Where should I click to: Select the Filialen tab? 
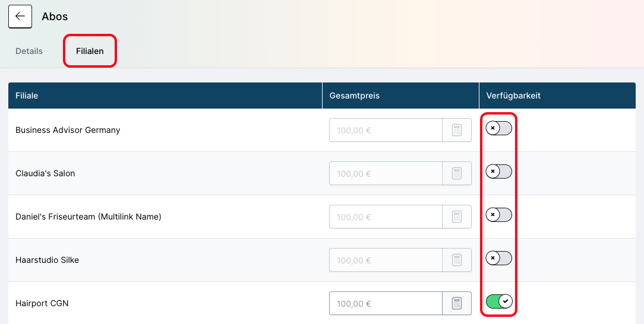pos(90,51)
